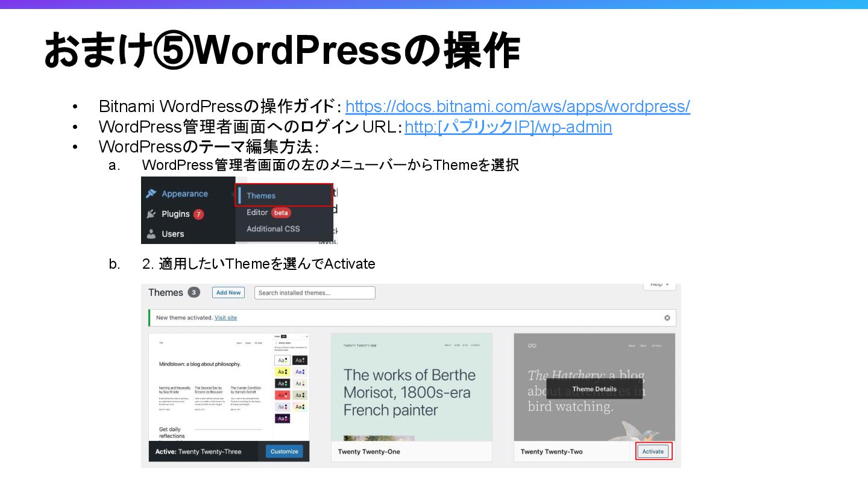Click the Users person icon
The image size is (868, 488).
151,234
